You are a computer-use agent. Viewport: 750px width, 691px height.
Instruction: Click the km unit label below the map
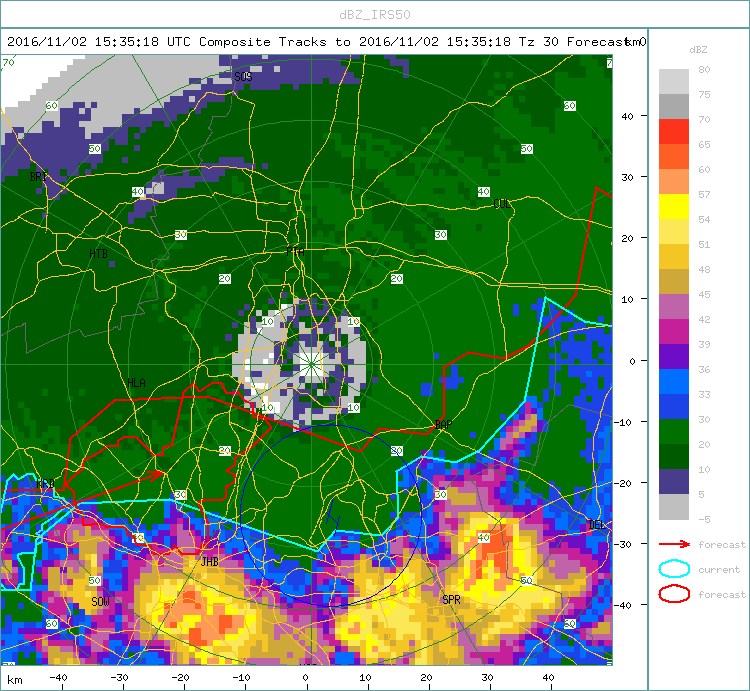click(15, 680)
